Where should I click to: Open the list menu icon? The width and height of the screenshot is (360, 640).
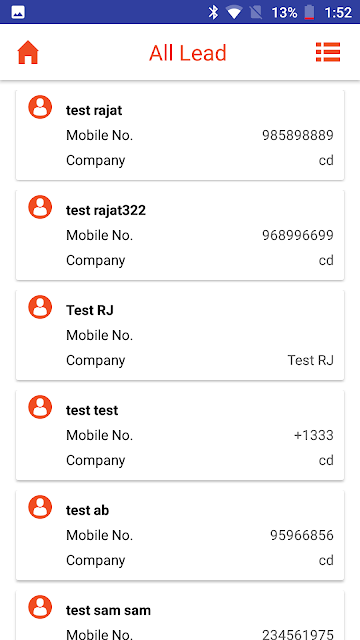coord(328,52)
